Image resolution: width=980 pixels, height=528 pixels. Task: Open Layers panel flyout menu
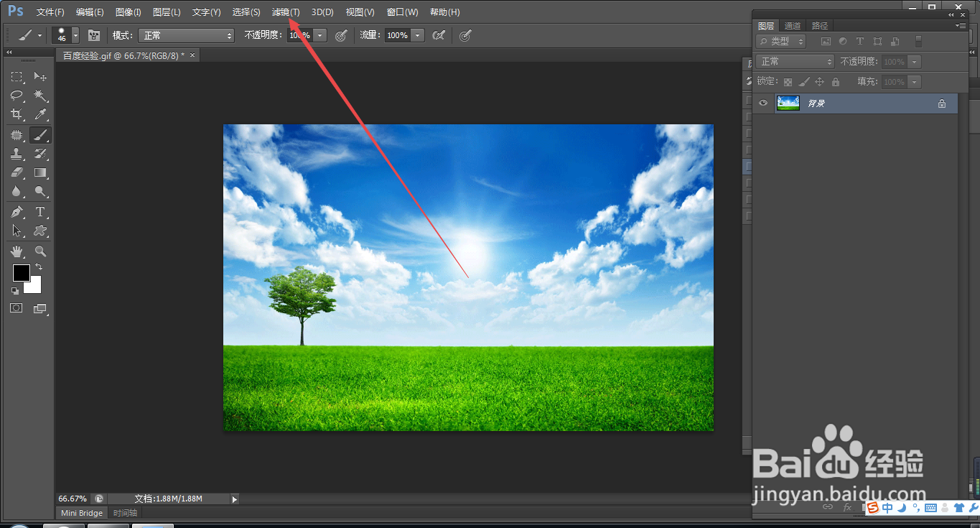(961, 25)
